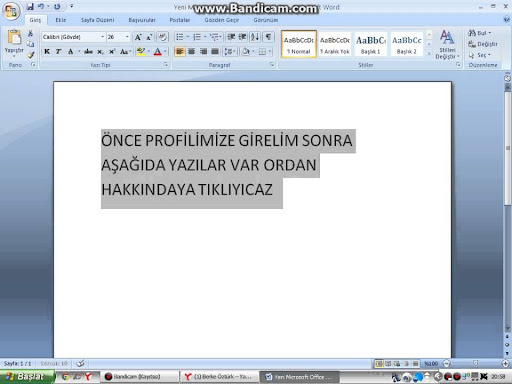Undo the last action
The height and width of the screenshot is (384, 512).
tap(41, 6)
